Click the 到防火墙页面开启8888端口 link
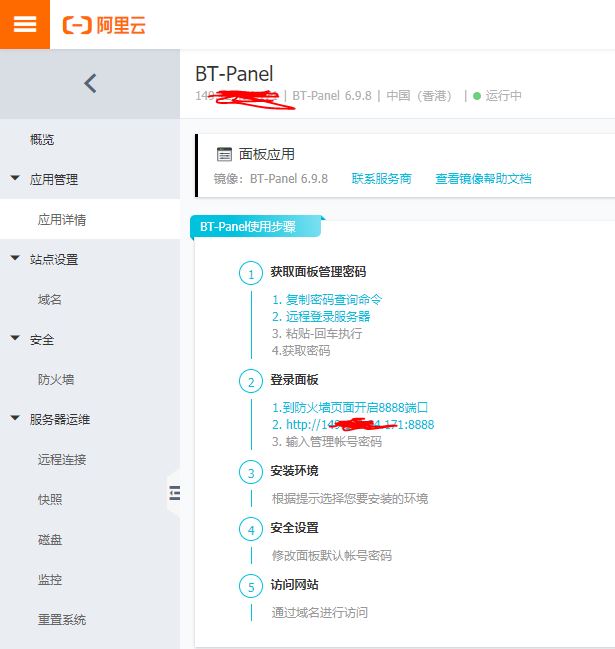Screen dimensions: 615x649 (x=350, y=407)
